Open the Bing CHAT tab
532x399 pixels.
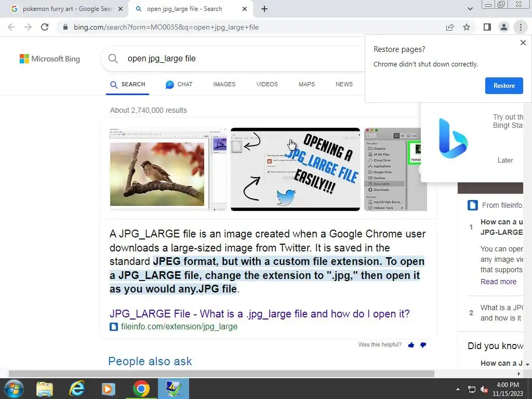pyautogui.click(x=179, y=85)
